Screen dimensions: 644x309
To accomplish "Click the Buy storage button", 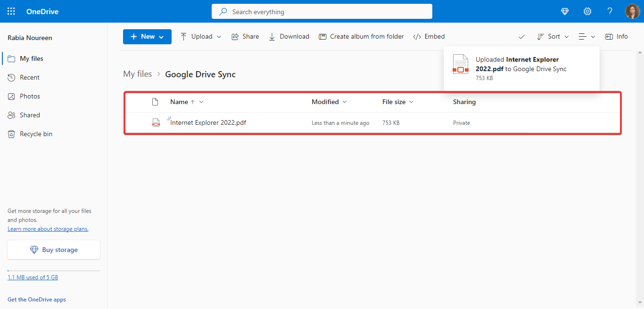I will point(54,250).
